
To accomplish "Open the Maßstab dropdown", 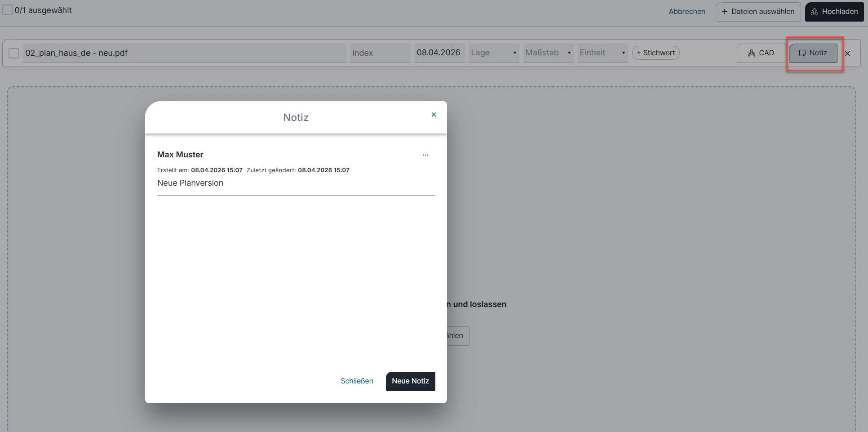I will [548, 53].
